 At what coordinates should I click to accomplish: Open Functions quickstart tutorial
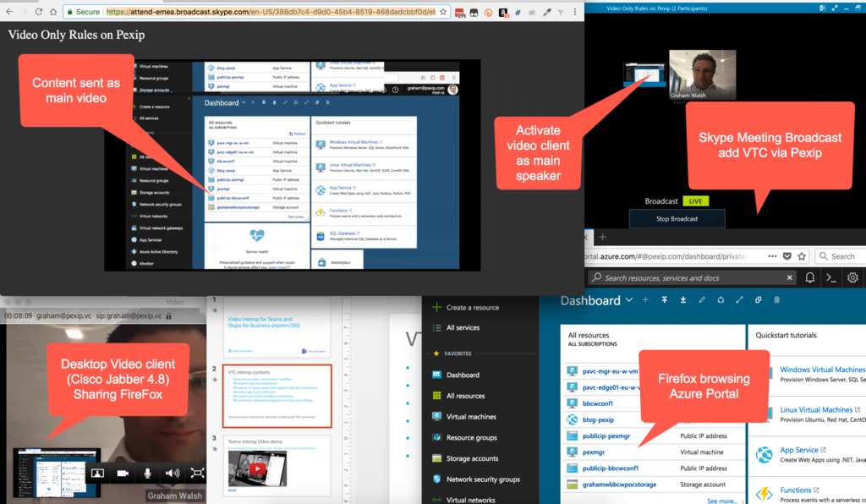(795, 490)
